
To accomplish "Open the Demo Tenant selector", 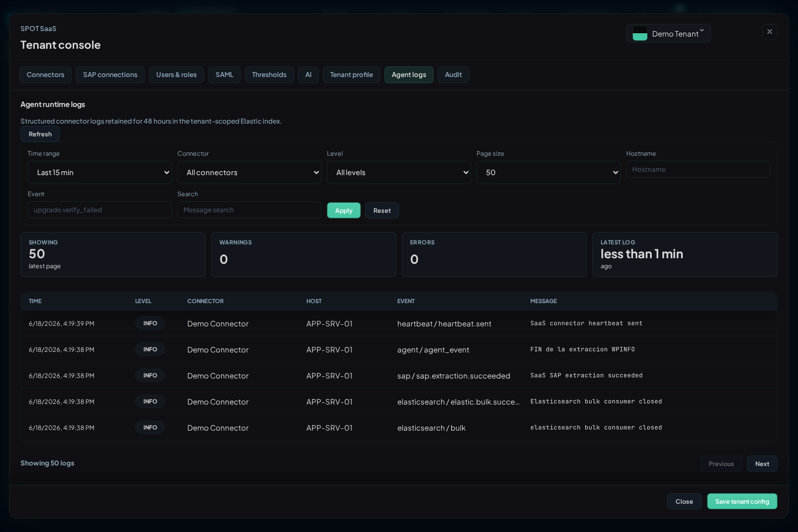I will 668,33.
